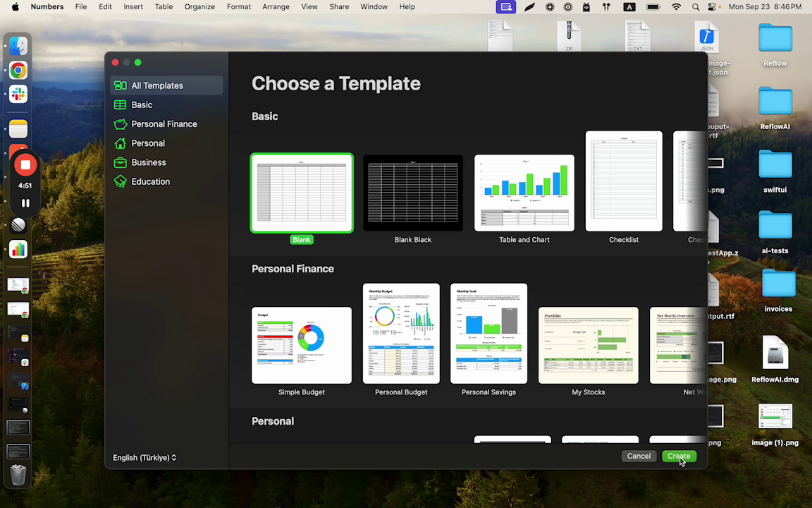Click the Education graduation cap icon
Viewport: 812px width, 508px height.
click(x=120, y=181)
